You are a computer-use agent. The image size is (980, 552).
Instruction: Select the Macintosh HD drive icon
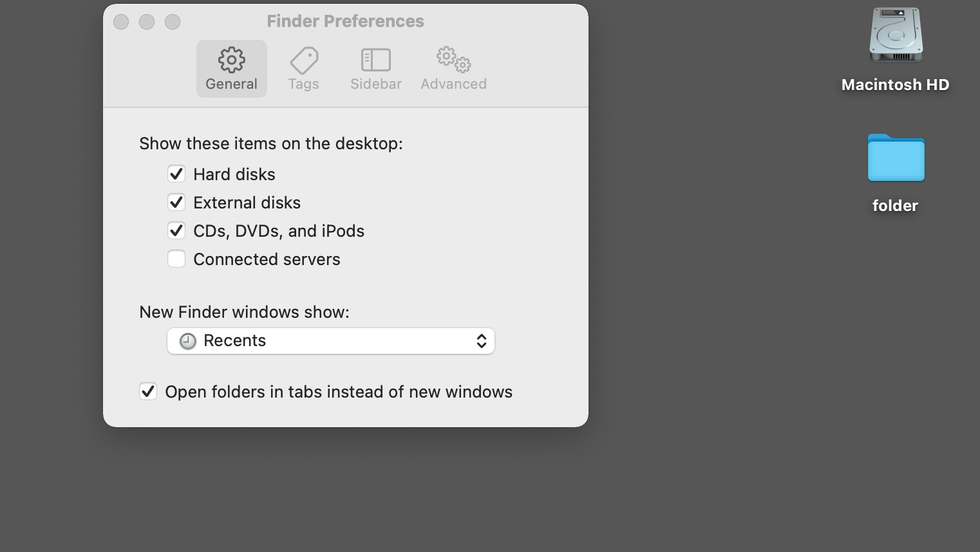[896, 35]
